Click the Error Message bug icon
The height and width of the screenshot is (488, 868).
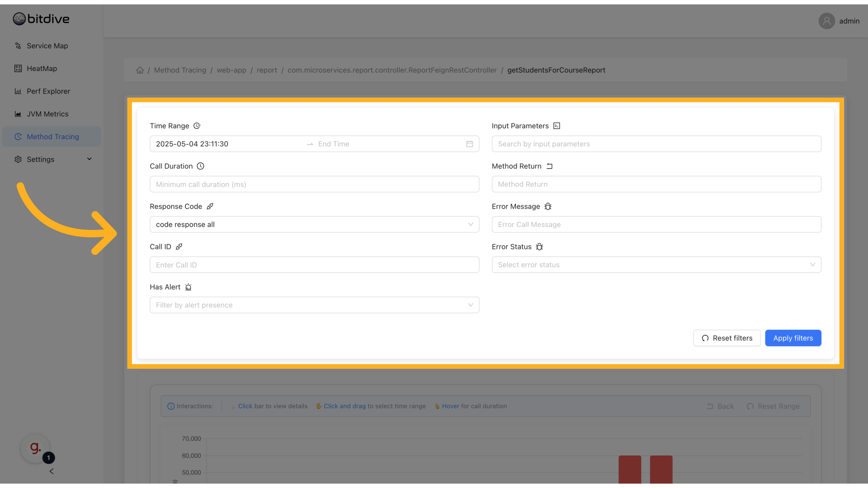[548, 206]
